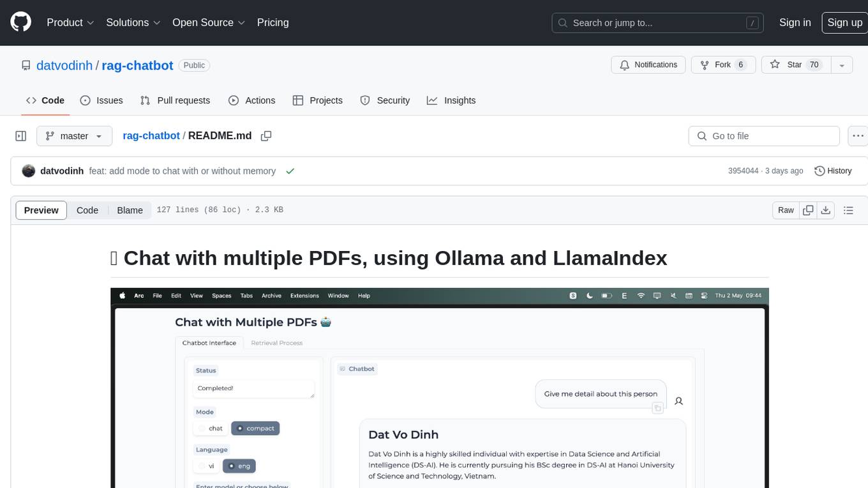
Task: View the file History
Action: [x=834, y=171]
